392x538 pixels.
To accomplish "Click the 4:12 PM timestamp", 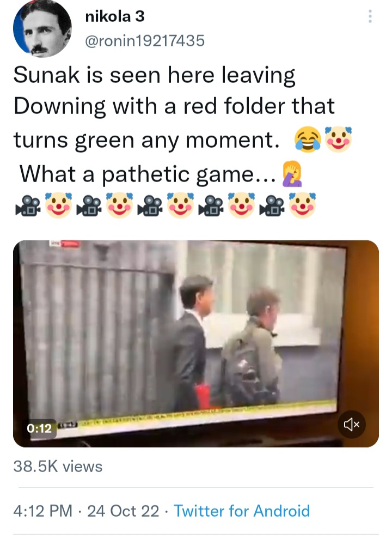I will [x=43, y=511].
